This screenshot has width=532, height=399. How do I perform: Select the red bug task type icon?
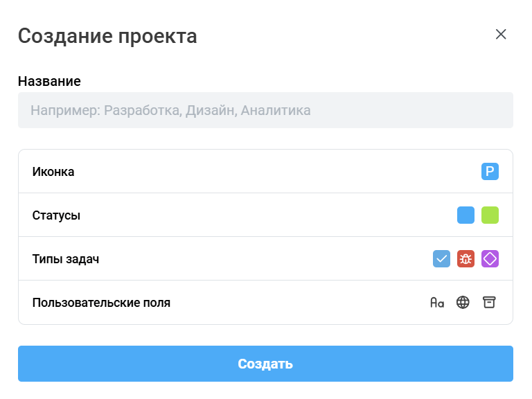465,259
